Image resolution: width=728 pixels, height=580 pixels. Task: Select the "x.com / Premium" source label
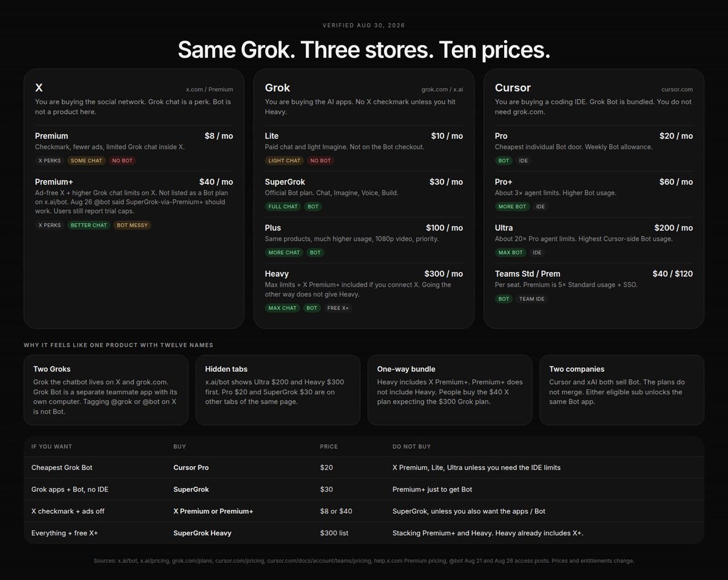(x=209, y=89)
